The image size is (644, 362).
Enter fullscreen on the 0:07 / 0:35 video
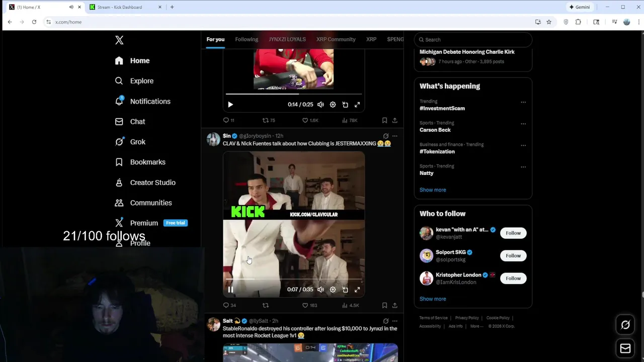coord(357,290)
